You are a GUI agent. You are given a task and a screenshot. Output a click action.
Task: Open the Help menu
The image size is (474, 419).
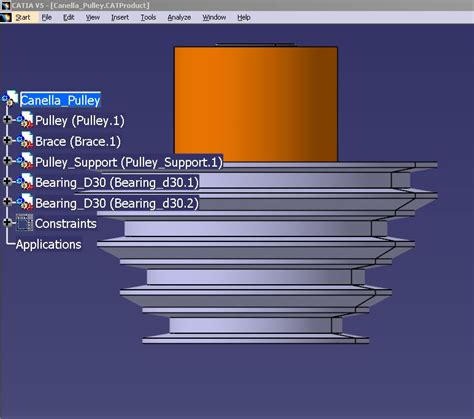click(244, 17)
